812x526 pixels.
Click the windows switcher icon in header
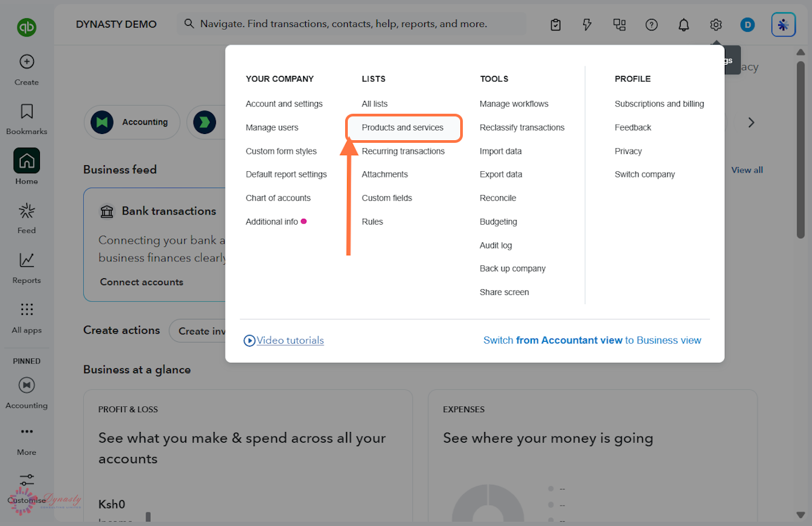[619, 25]
